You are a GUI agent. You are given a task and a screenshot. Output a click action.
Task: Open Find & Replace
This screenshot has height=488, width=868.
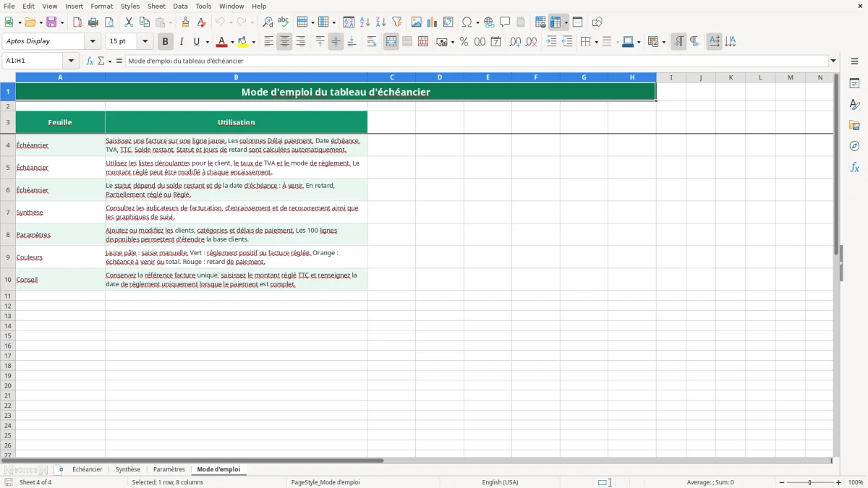coord(268,22)
